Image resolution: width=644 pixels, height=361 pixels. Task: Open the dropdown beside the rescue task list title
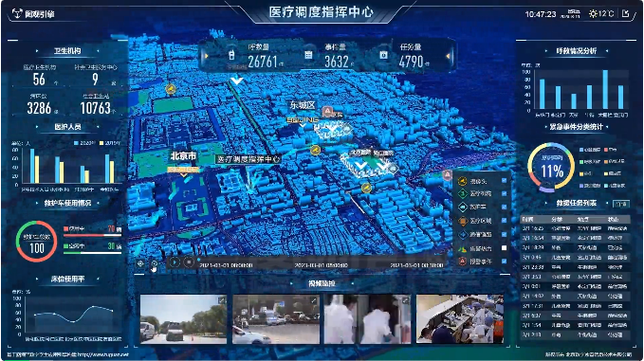[x=620, y=204]
